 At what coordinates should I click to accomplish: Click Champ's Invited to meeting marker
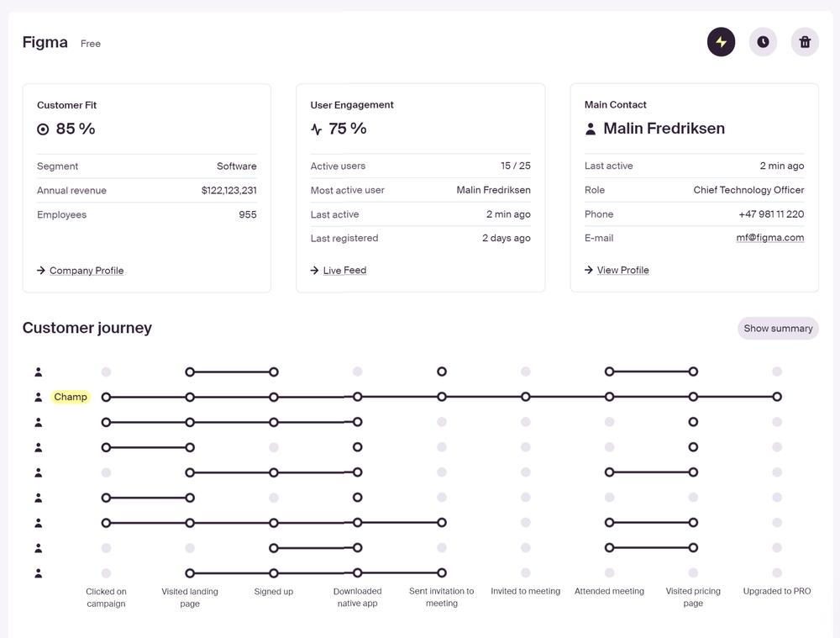pos(526,397)
